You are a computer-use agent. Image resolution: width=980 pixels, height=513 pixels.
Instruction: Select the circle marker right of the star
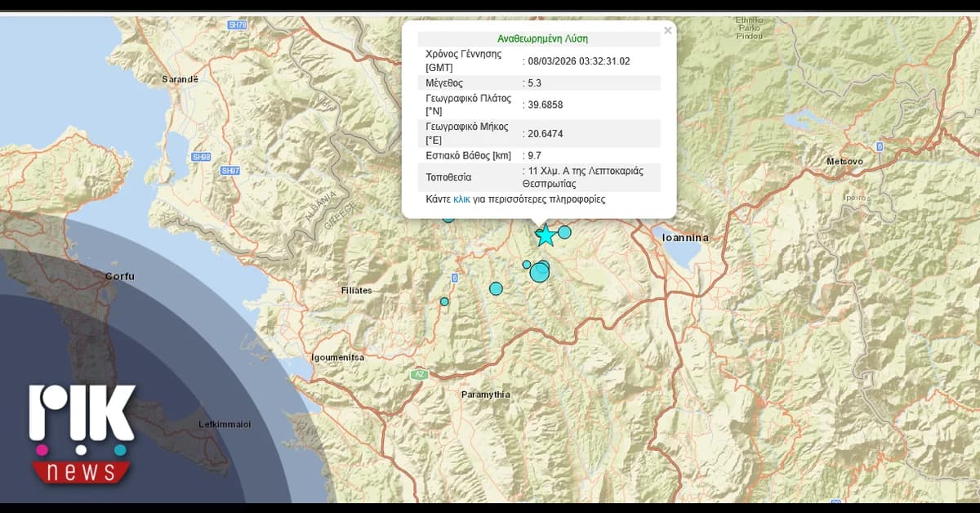pos(564,232)
